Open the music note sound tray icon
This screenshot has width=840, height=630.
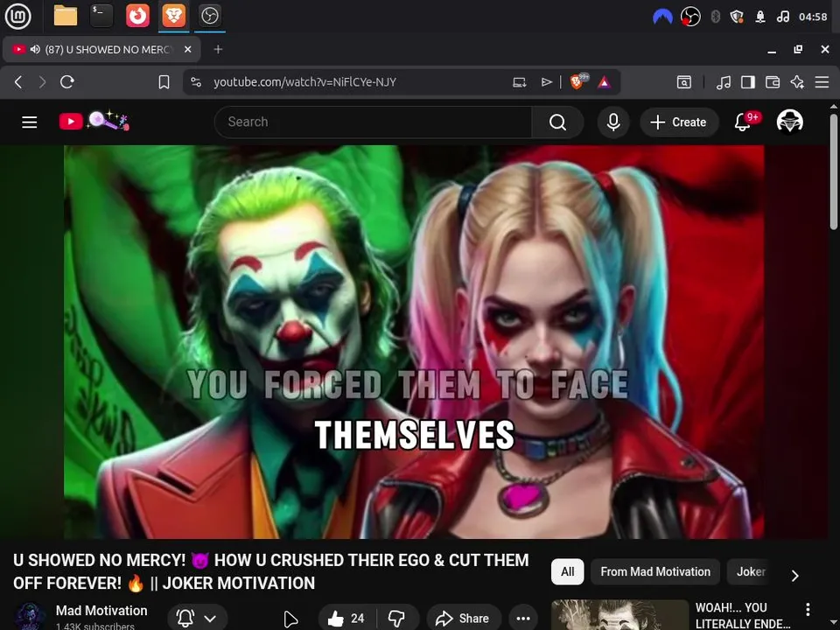(782, 17)
